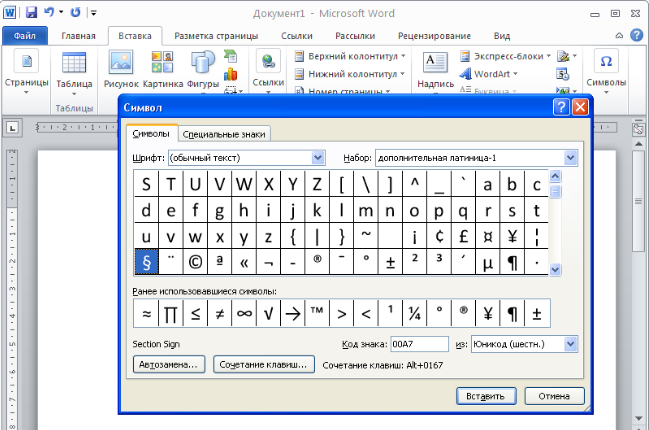Click the Redo icon in quick access toolbar
Screen dimensions: 649x430
point(75,12)
